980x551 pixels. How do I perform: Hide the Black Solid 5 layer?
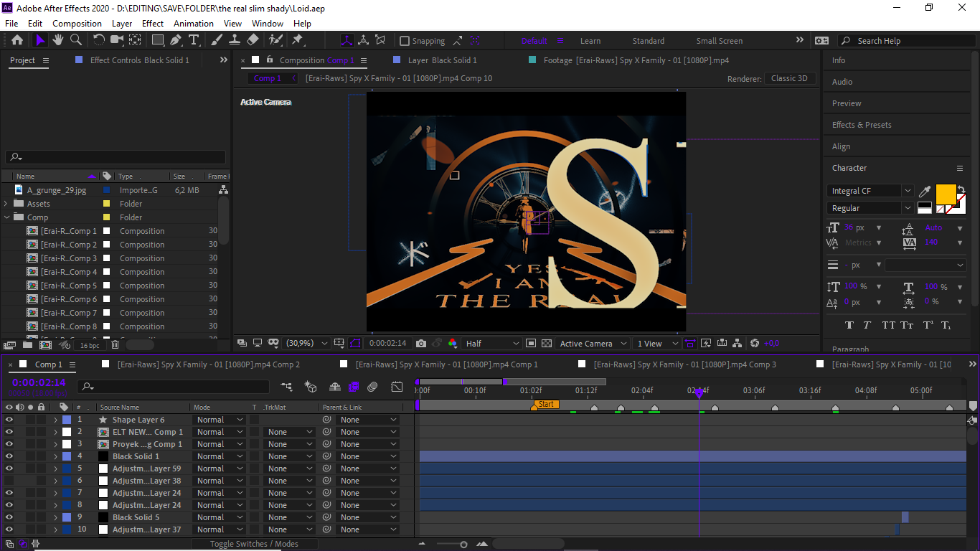coord(9,517)
